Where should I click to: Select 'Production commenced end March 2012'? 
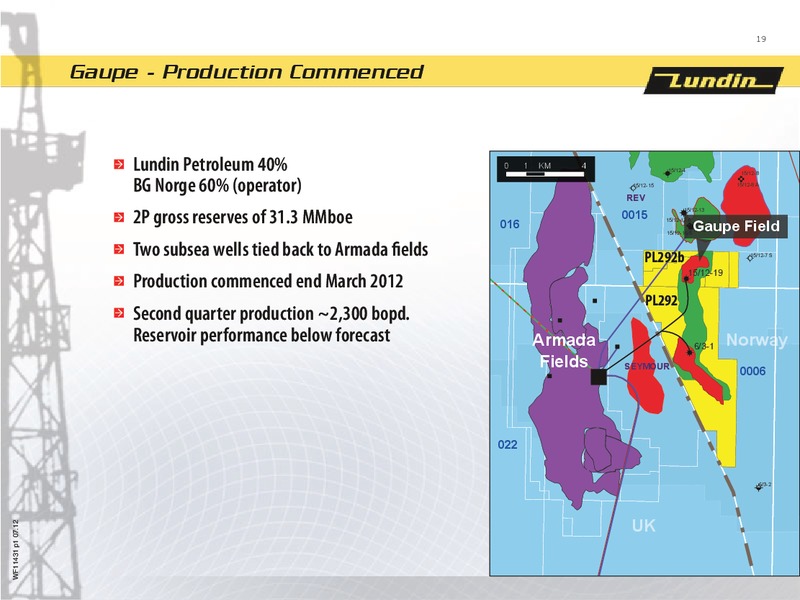tap(268, 281)
